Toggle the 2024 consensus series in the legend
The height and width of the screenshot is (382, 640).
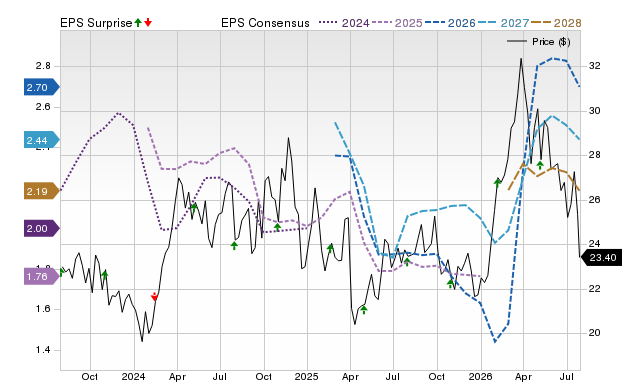pyautogui.click(x=344, y=23)
